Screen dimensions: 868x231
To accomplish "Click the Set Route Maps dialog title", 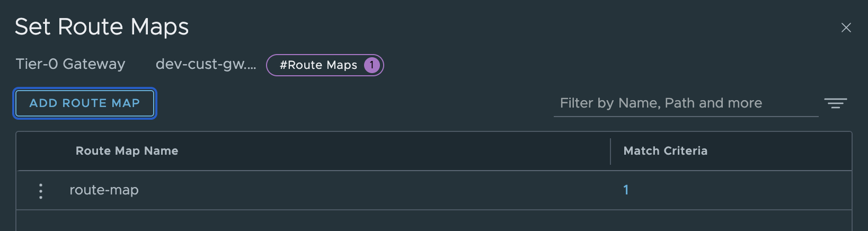I will click(102, 27).
